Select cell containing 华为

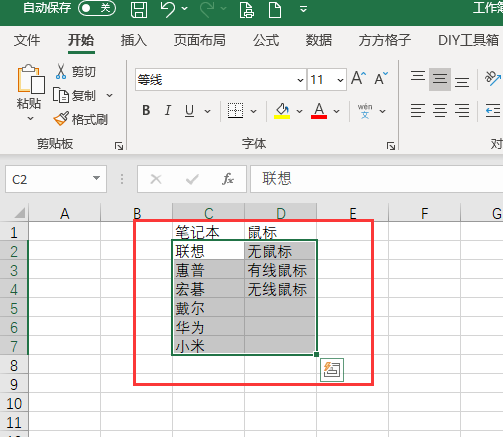click(208, 327)
